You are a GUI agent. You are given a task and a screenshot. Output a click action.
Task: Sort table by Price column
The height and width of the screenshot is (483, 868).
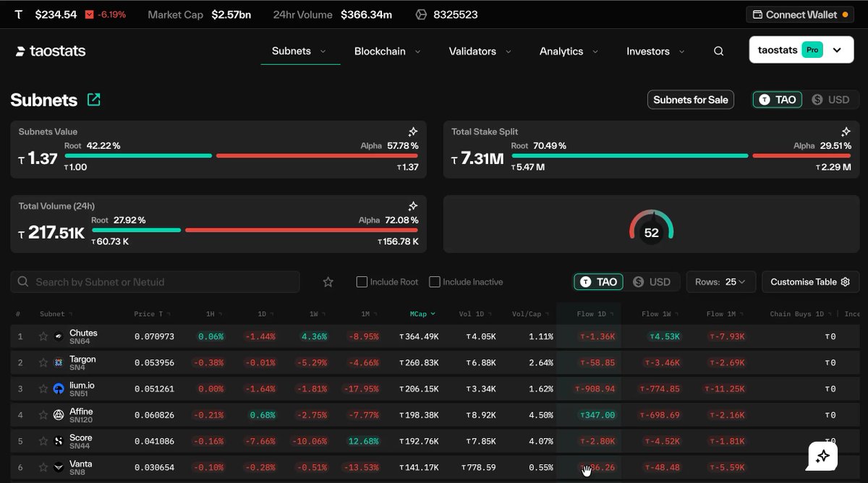point(150,314)
